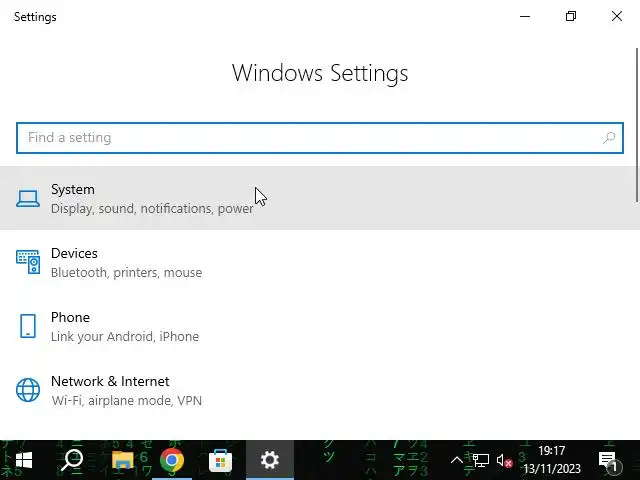640x480 pixels.
Task: Open Phone label
Action: 70,318
